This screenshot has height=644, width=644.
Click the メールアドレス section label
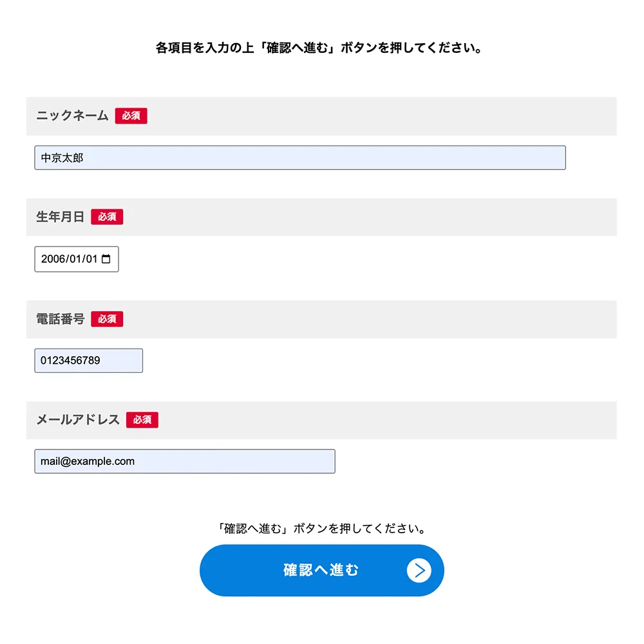pyautogui.click(x=77, y=420)
